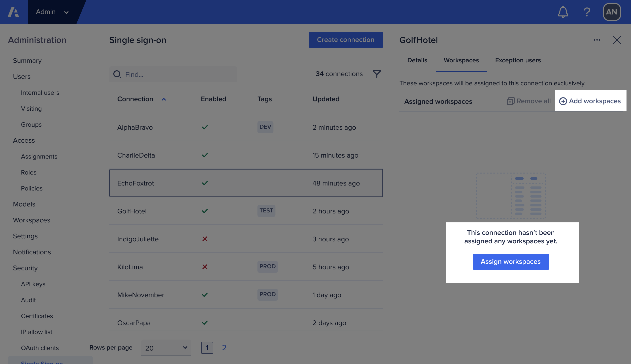This screenshot has height=364, width=631.
Task: Open the Rows per page dropdown
Action: pos(166,348)
